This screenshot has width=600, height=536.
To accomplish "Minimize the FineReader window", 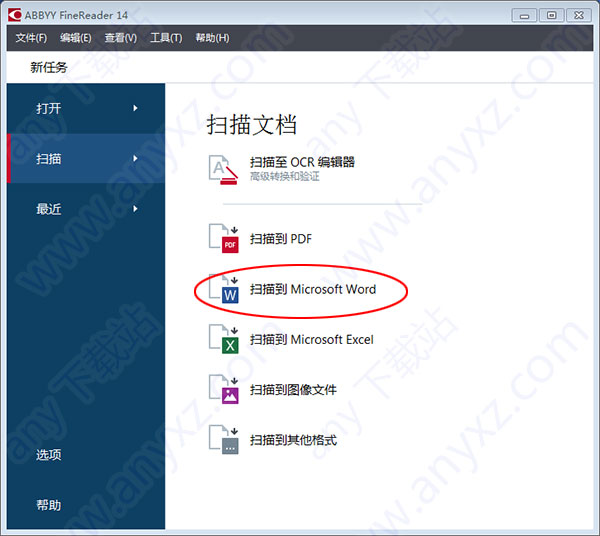I will [x=524, y=16].
